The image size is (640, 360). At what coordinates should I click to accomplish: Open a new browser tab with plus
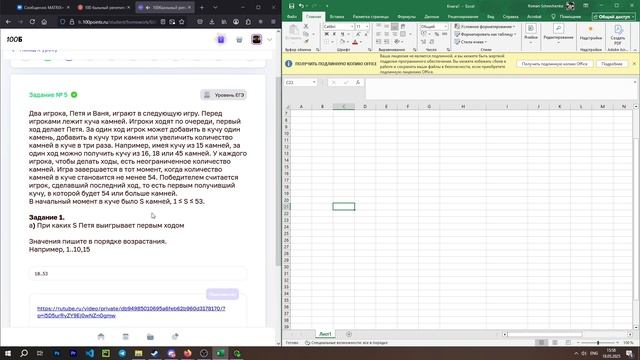pyautogui.click(x=202, y=7)
